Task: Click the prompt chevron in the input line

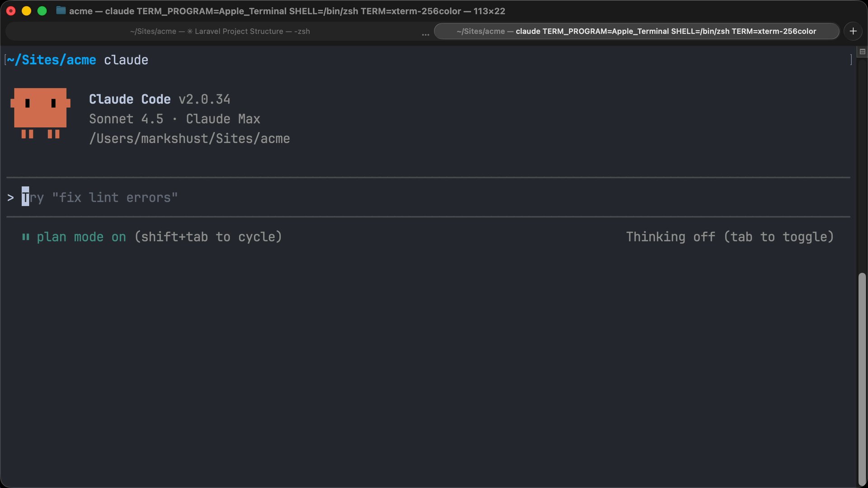Action: coord(10,197)
